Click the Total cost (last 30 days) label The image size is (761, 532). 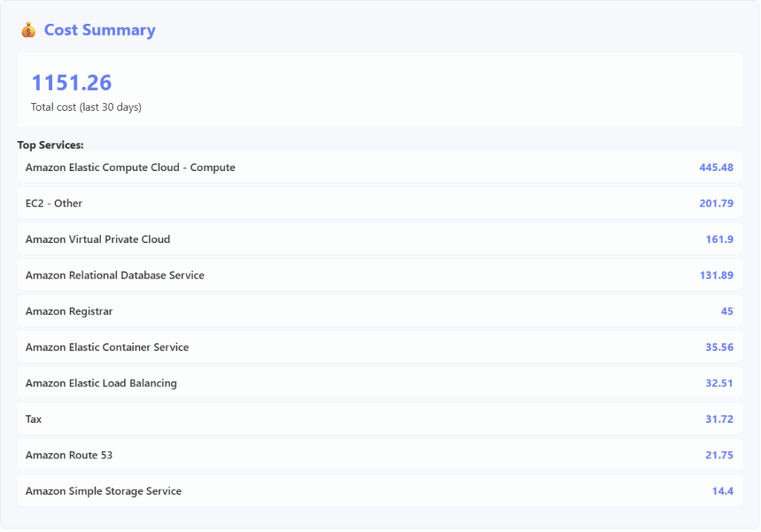86,107
